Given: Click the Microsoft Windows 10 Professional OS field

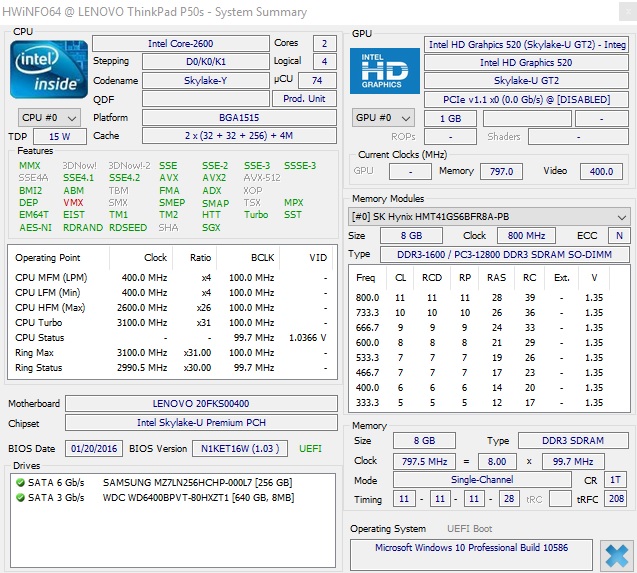Looking at the screenshot, I should tap(472, 548).
